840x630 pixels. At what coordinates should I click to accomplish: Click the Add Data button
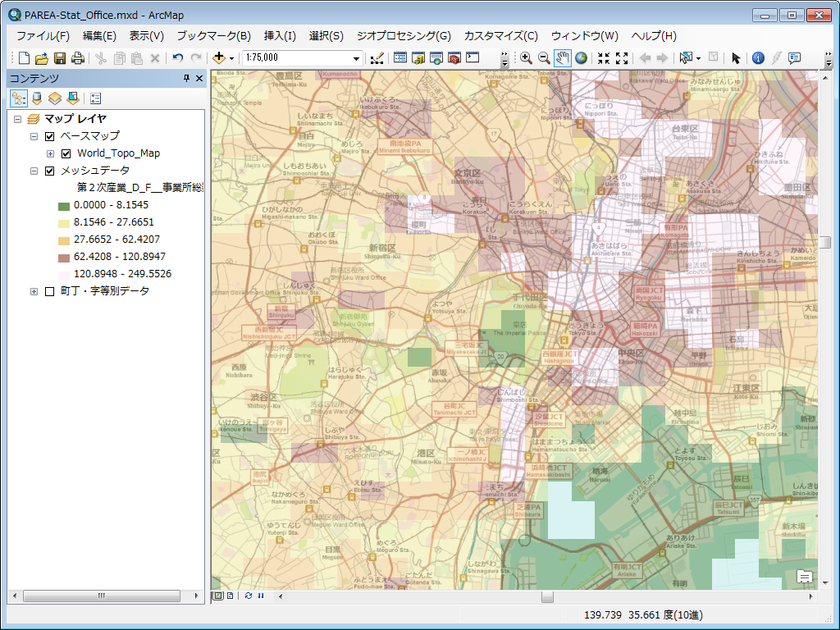[x=218, y=58]
